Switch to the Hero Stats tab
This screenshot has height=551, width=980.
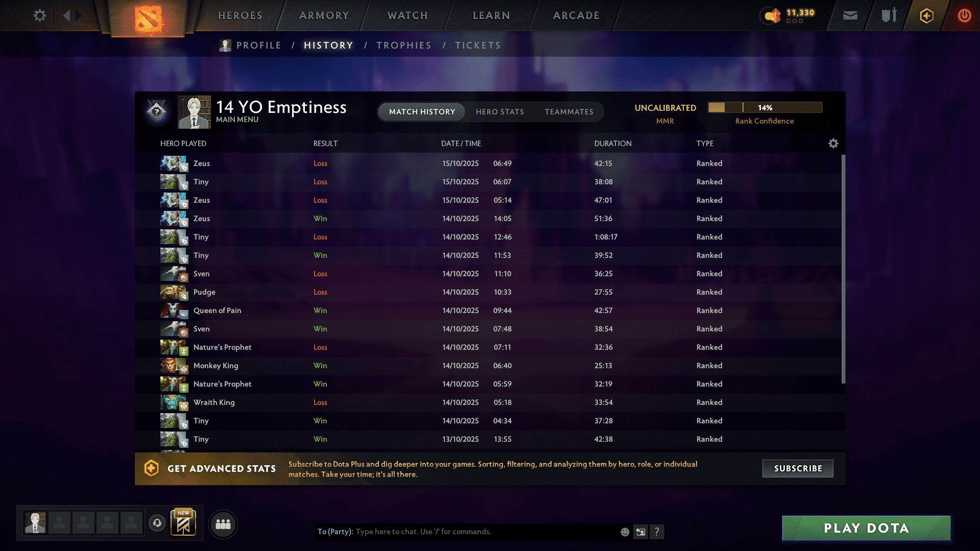point(499,112)
